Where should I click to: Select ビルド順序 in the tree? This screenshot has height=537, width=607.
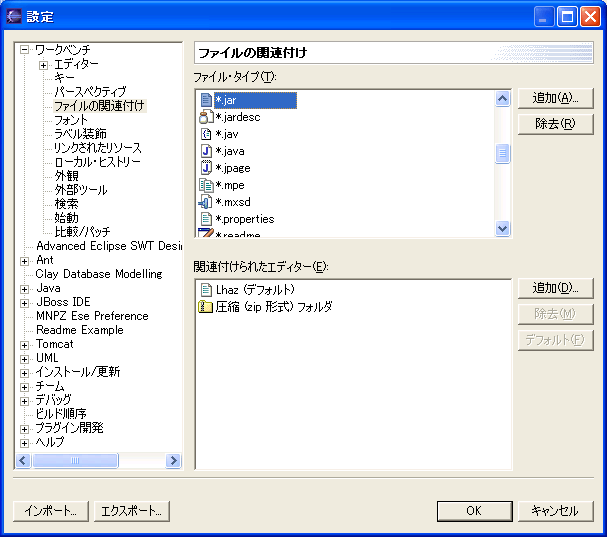point(61,413)
